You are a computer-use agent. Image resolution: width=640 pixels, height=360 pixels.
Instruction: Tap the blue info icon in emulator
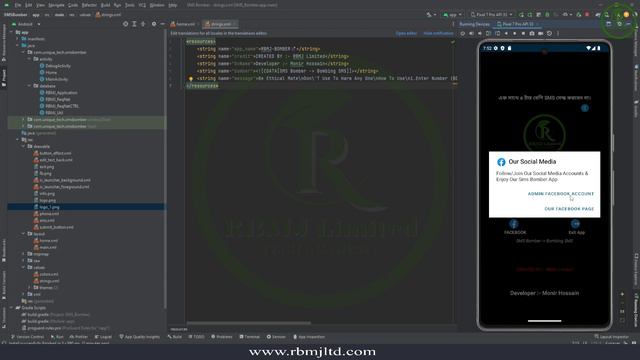click(585, 108)
